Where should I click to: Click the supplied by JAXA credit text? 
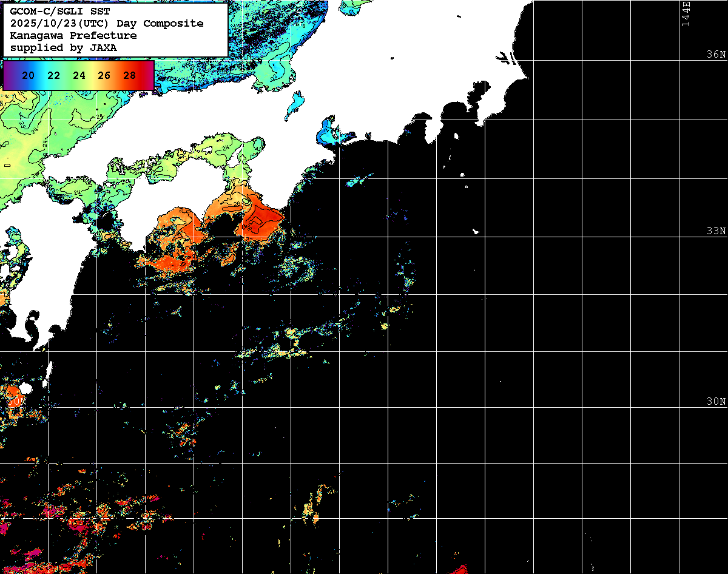tap(64, 47)
